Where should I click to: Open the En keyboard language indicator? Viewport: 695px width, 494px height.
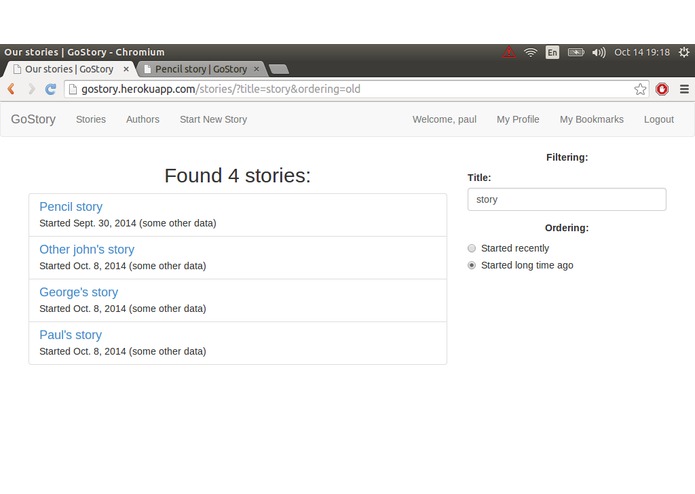point(552,52)
